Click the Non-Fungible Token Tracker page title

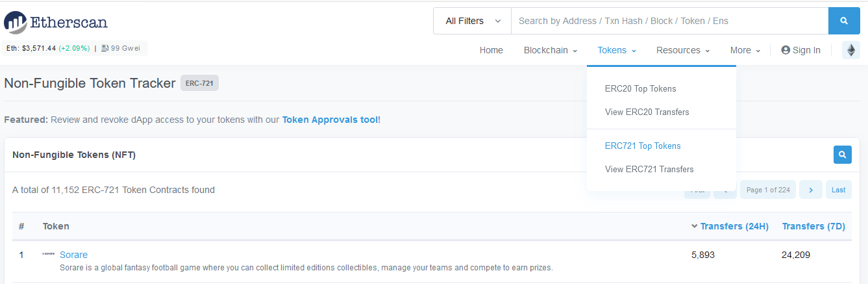point(90,83)
